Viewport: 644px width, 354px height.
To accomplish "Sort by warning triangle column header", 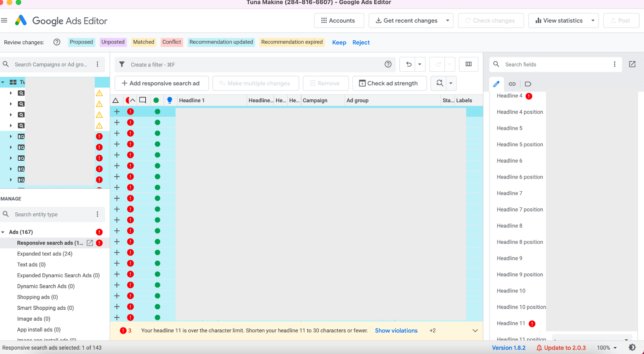I will pyautogui.click(x=116, y=100).
